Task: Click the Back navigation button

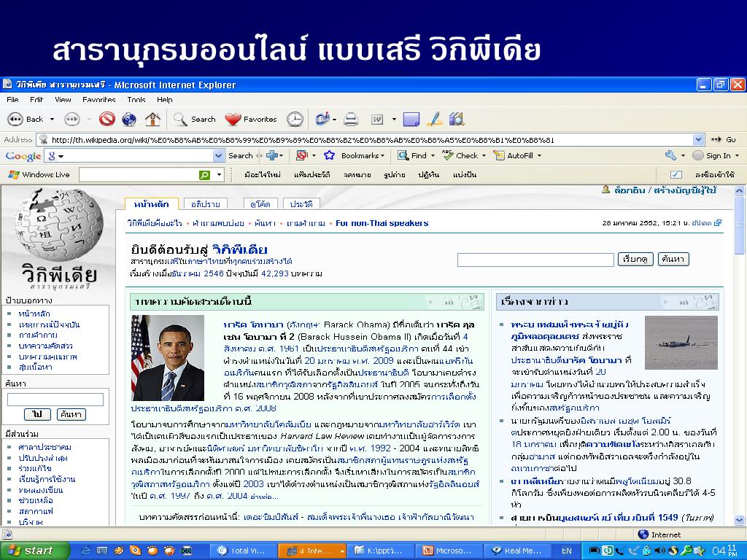Action: [26, 119]
